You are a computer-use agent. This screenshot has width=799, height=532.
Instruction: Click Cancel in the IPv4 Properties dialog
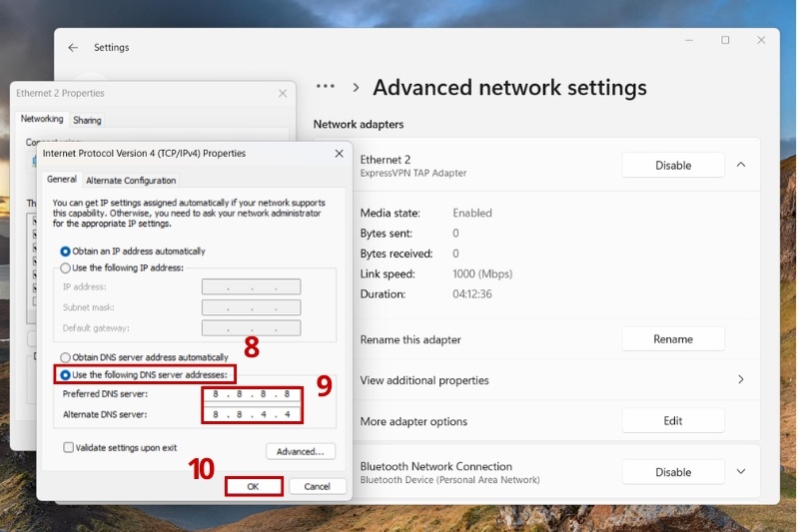point(317,486)
